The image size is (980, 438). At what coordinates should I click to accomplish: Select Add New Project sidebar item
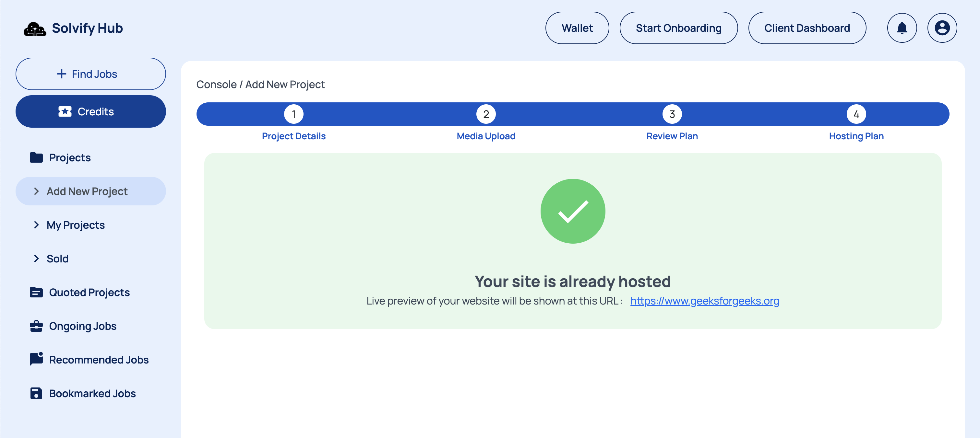click(x=90, y=191)
